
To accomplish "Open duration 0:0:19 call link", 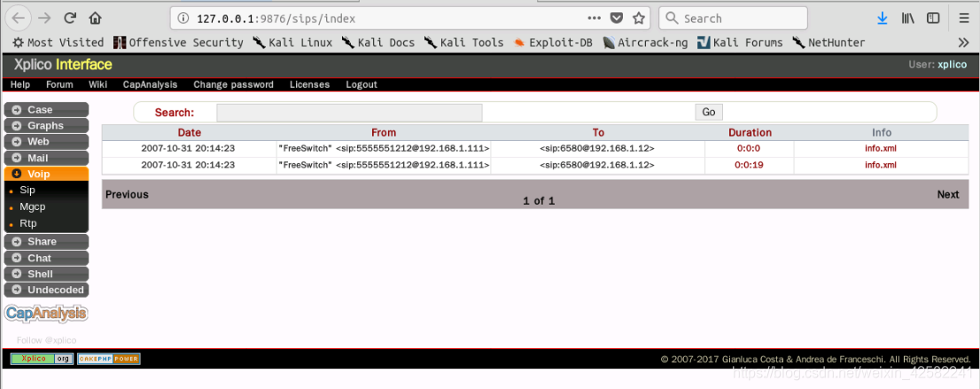I will (749, 165).
